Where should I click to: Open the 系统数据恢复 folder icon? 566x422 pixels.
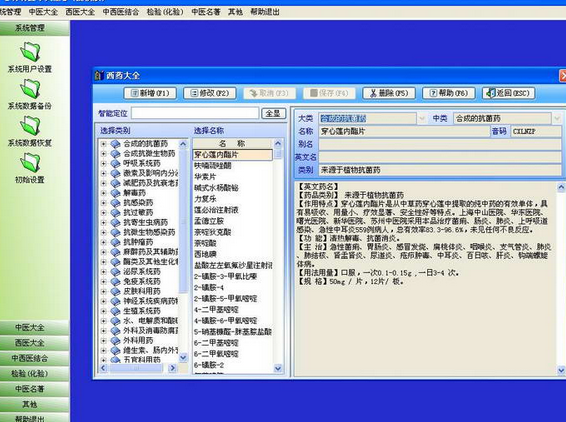pos(30,126)
